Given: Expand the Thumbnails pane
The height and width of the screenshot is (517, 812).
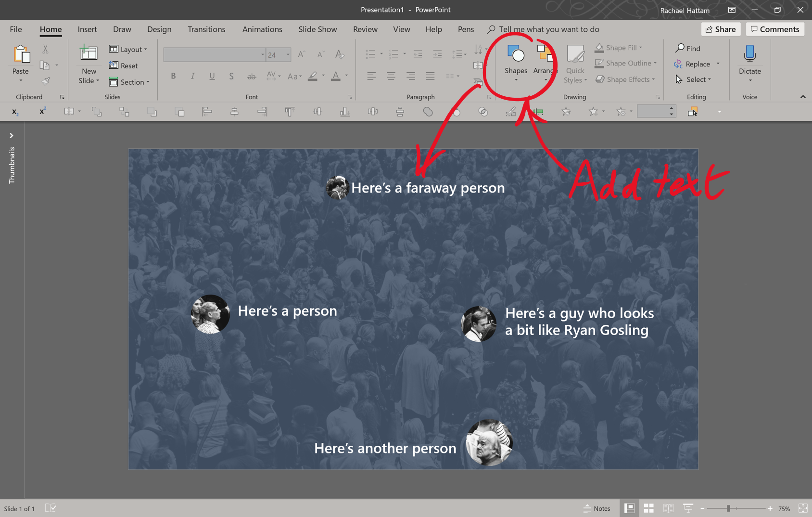Looking at the screenshot, I should click(12, 136).
